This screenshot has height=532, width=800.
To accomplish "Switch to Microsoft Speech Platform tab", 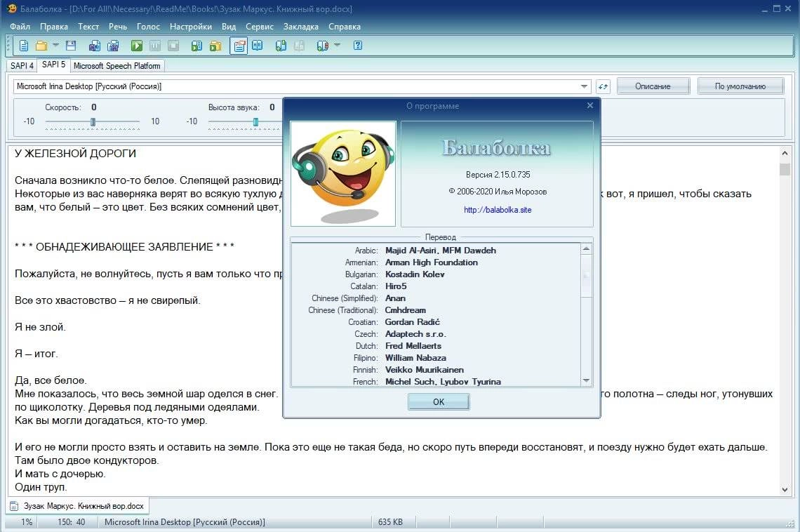I will tap(116, 66).
